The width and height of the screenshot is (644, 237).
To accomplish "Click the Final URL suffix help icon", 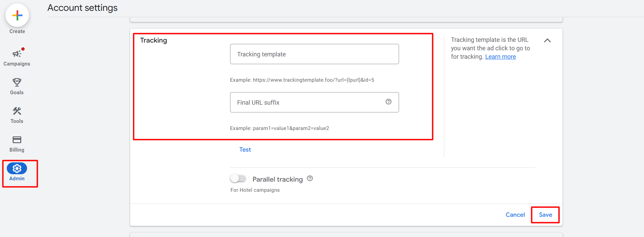I will point(389,102).
